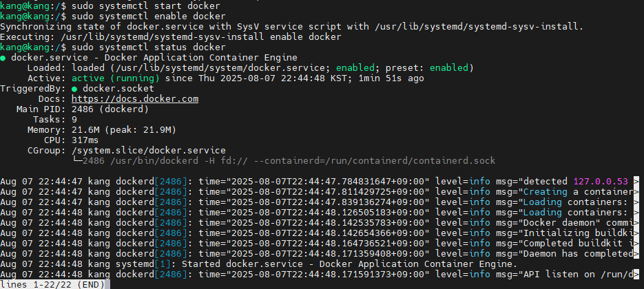Click the green status dot before docker.service

point(3,58)
